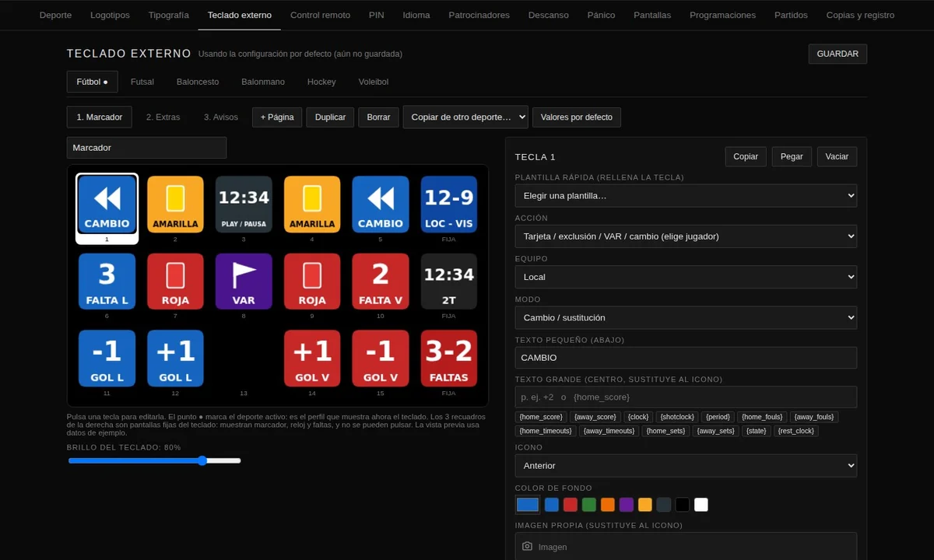
Task: Insert the {home_score} placeholder tag
Action: pyautogui.click(x=541, y=417)
